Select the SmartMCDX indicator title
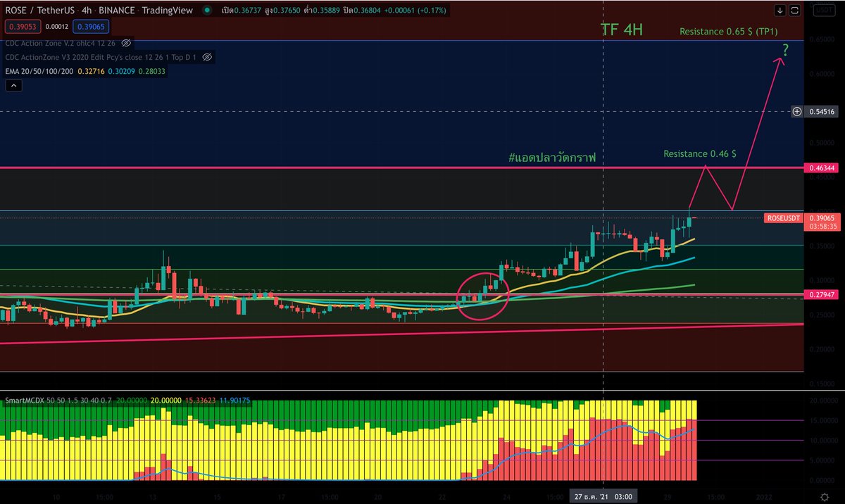Viewport: 845px width, 504px height. coord(26,400)
